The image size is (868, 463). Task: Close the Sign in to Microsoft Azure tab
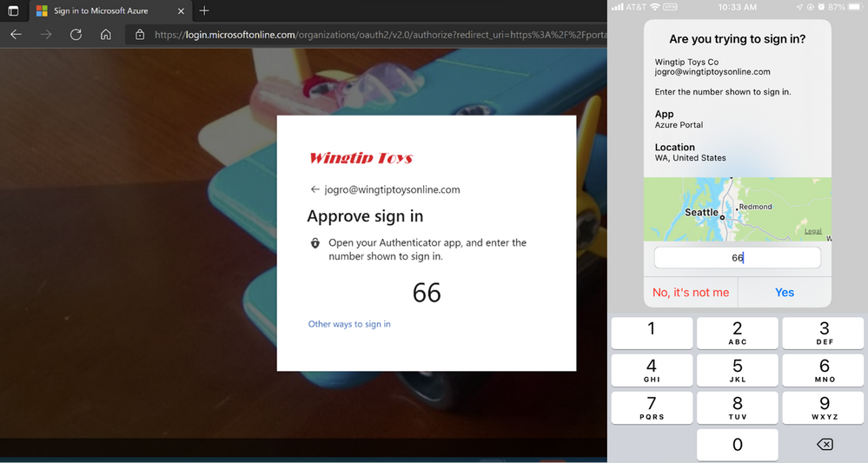point(181,10)
